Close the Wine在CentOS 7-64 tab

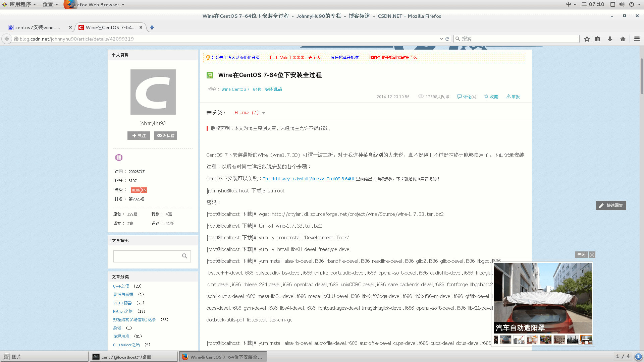[141, 27]
